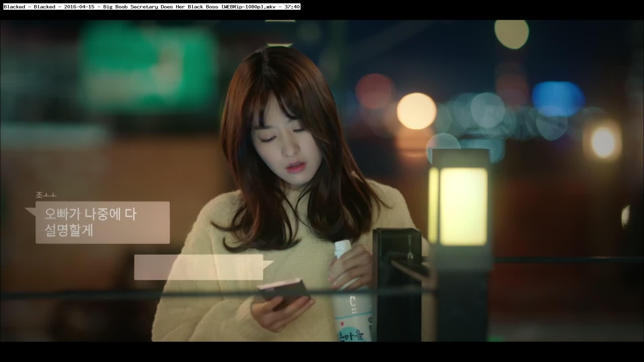
Task: Click the 37:40 timestamp in OSD title
Action: point(292,7)
